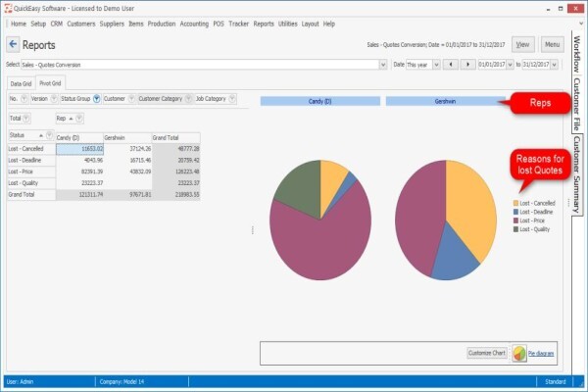Click the Gershwin pie chart
Screen dimensions: 588x392
446,220
